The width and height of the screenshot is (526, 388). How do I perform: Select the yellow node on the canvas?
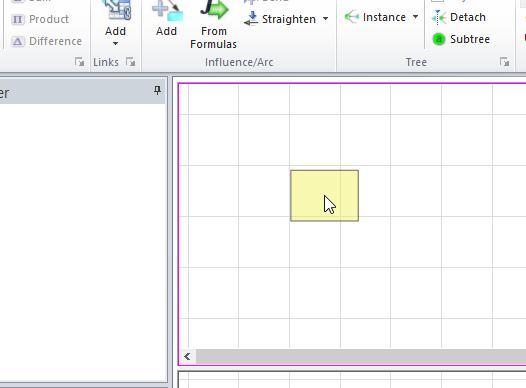point(324,196)
